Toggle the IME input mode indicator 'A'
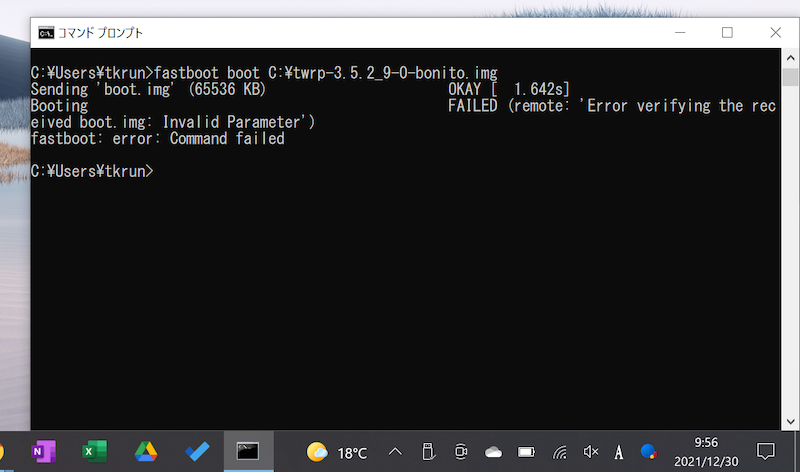Screen dimensions: 800x472 [x=620, y=452]
